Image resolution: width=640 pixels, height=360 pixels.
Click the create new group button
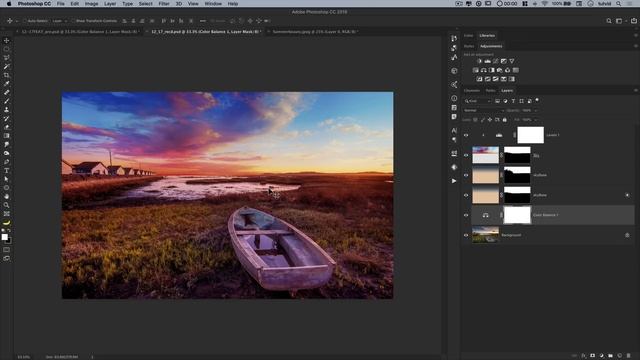point(611,356)
